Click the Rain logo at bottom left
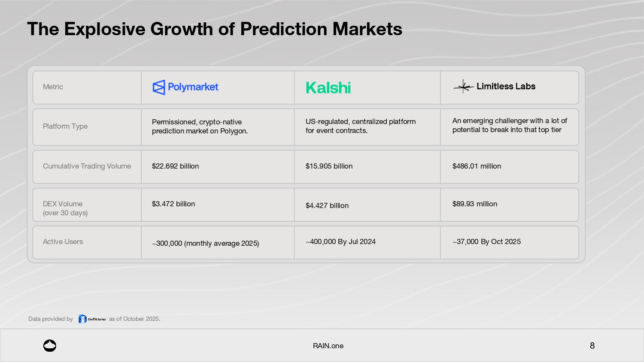The image size is (644, 362). pos(50,346)
